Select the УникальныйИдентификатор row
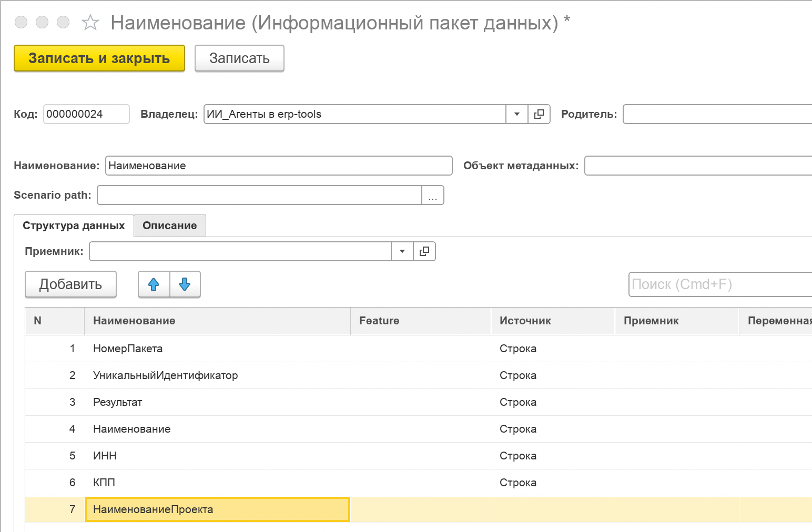Image resolution: width=812 pixels, height=532 pixels. point(419,375)
